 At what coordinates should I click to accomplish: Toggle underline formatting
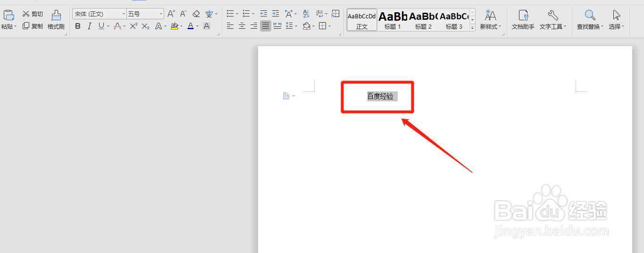(x=101, y=26)
